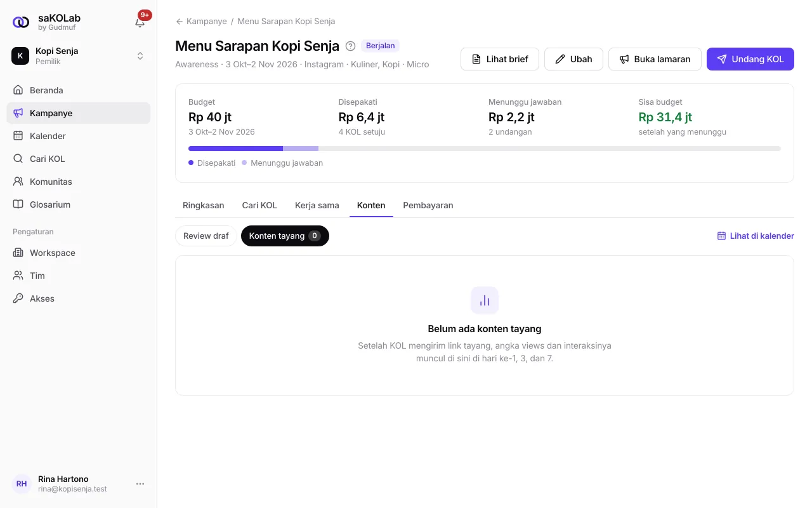
Task: Open the Tim settings page
Action: coord(79,276)
